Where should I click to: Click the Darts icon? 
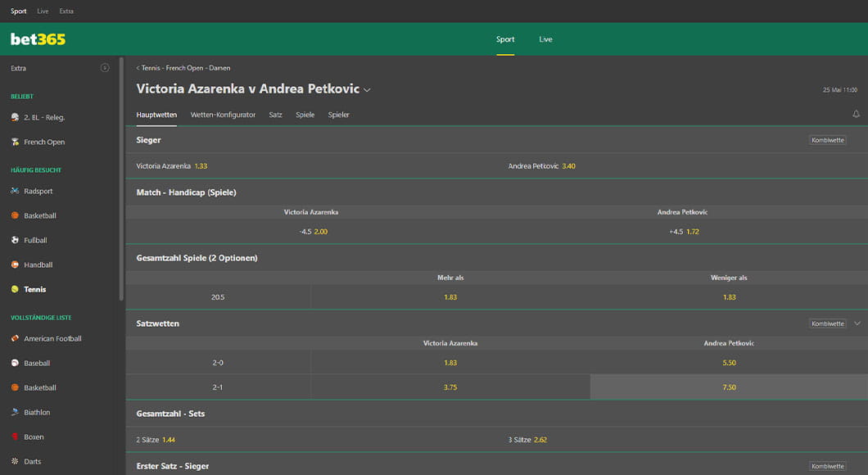click(x=15, y=461)
